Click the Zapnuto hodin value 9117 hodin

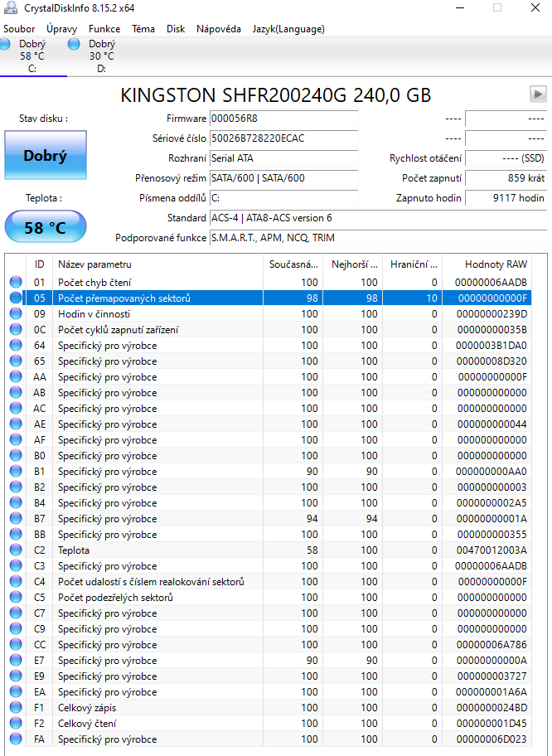pyautogui.click(x=506, y=197)
